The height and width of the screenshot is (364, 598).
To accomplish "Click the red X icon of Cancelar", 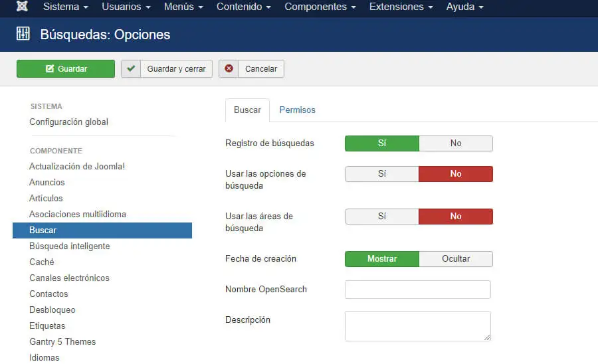I will (229, 68).
